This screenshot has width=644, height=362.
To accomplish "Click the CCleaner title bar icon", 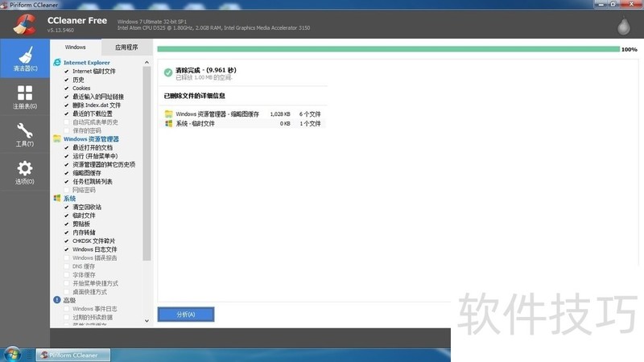I will point(4,5).
